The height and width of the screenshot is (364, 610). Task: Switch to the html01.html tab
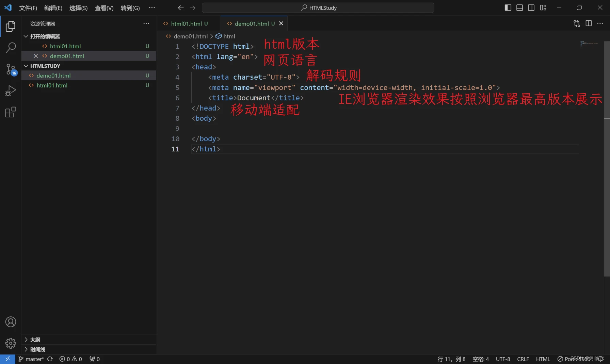point(187,23)
